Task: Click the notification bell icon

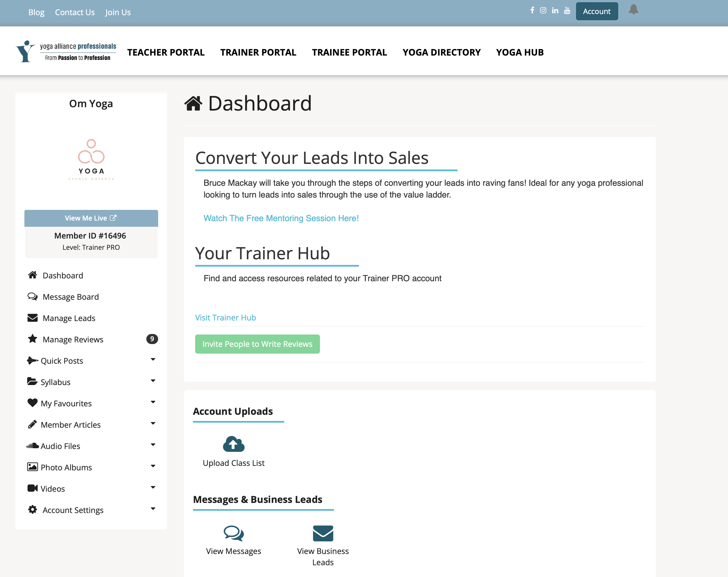Action: coord(633,10)
